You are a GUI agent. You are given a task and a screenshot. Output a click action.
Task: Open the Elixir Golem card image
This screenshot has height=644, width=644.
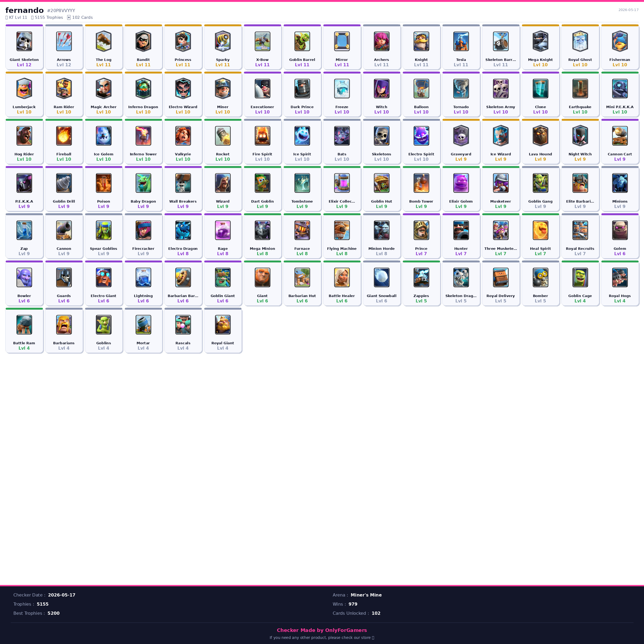(x=461, y=183)
